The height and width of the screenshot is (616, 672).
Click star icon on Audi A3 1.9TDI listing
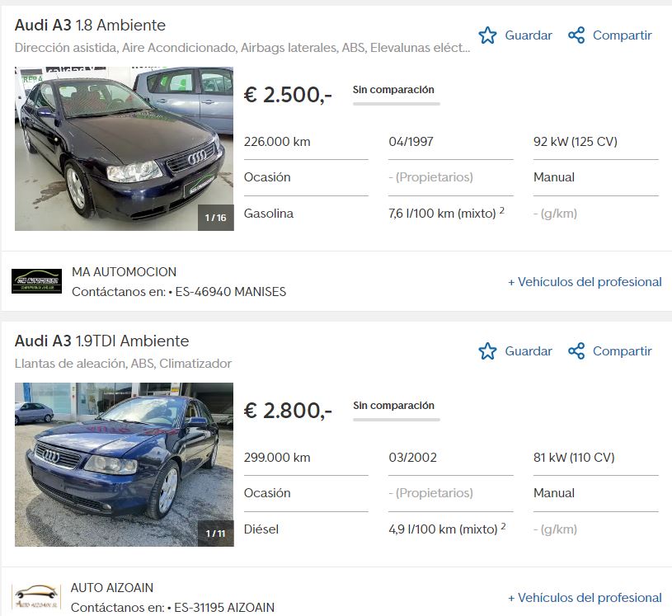(487, 351)
